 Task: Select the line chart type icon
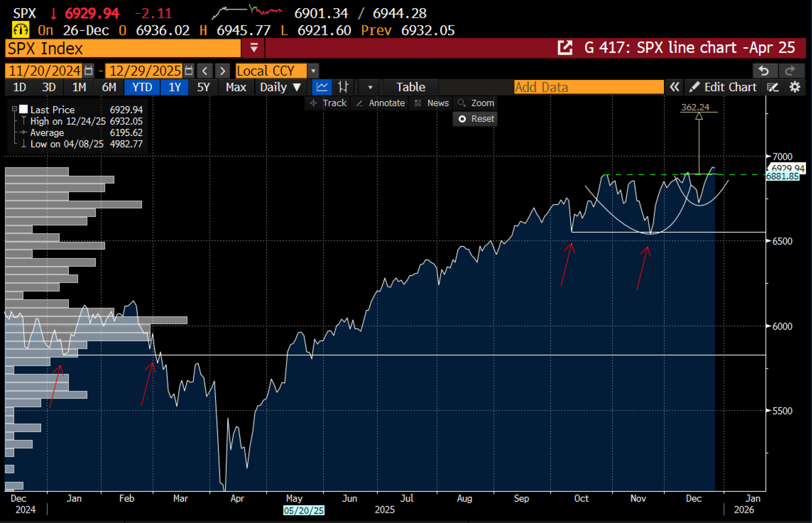coord(322,87)
